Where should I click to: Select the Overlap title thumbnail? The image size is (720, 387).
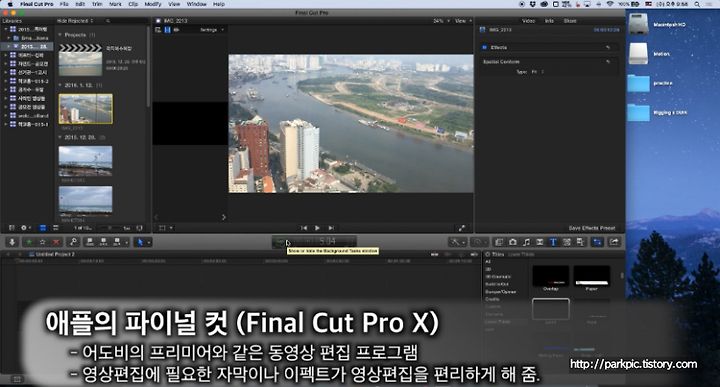(551, 276)
